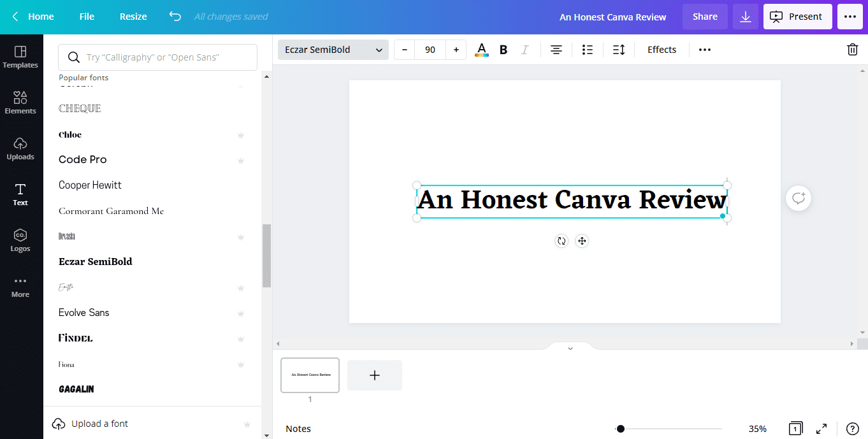Toggle italic formatting
Screen dimensions: 868x439
pos(525,50)
